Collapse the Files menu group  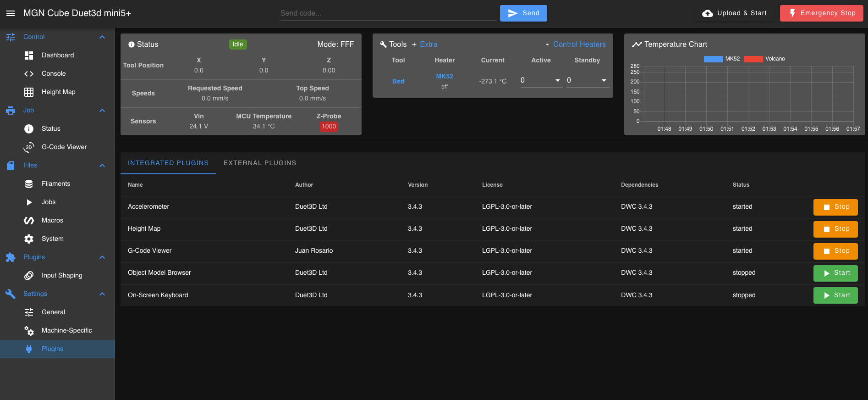pos(102,166)
